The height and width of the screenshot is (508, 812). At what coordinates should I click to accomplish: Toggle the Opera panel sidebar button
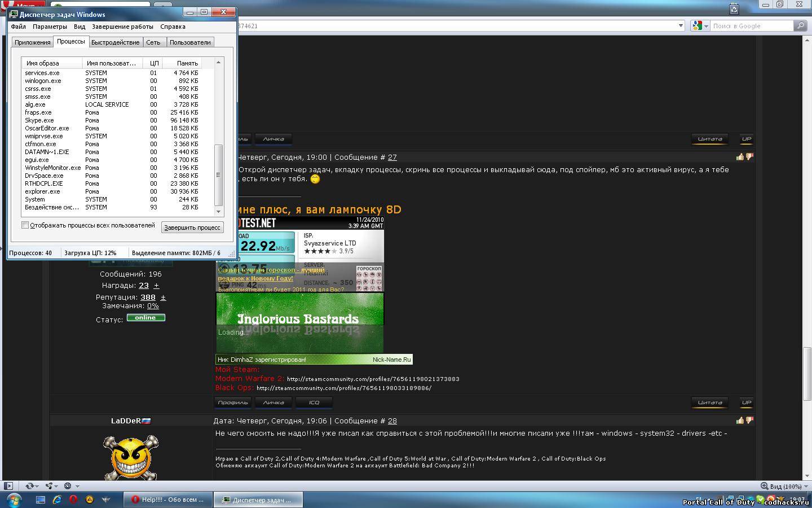coord(8,485)
